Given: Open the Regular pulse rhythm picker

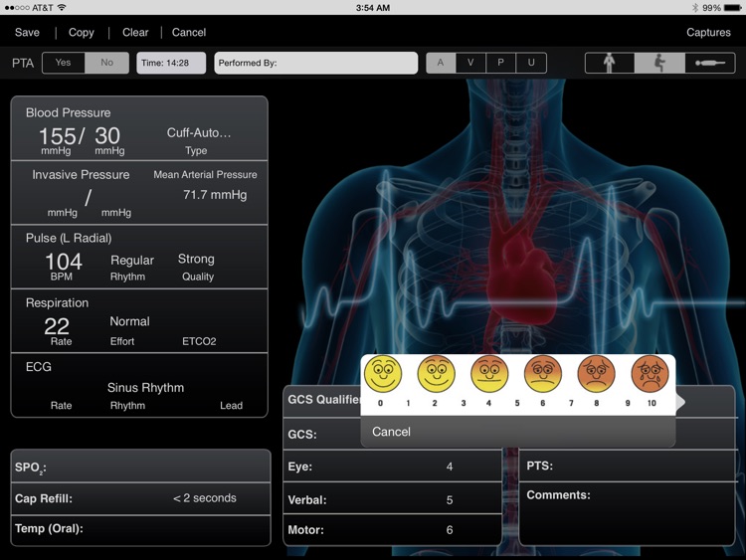Looking at the screenshot, I should pyautogui.click(x=132, y=261).
